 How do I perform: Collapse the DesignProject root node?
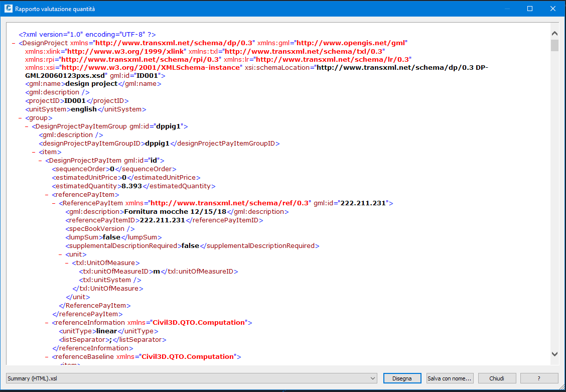coord(14,43)
